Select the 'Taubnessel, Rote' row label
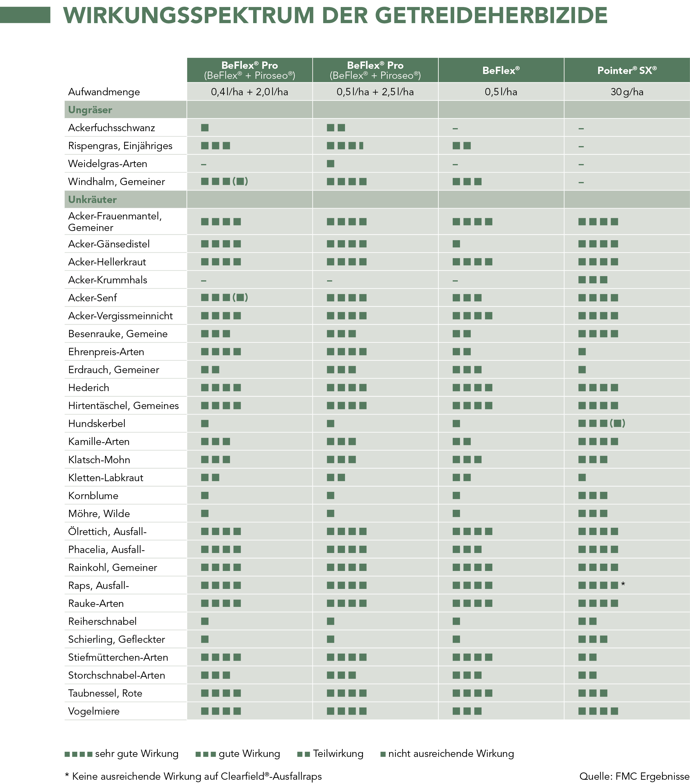This screenshot has width=690, height=784. click(105, 694)
